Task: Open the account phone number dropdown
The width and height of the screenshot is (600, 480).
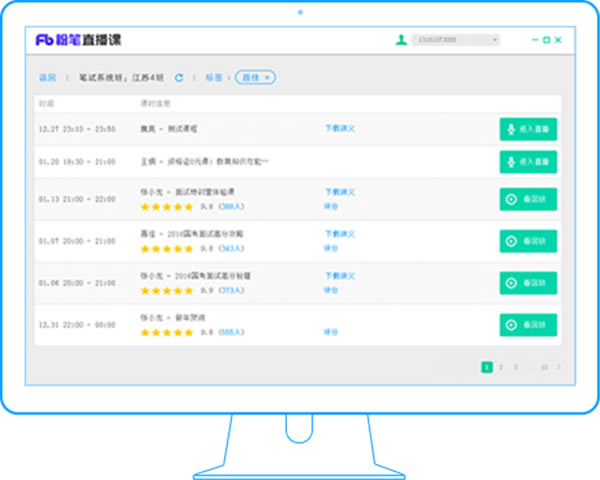Action: (494, 40)
